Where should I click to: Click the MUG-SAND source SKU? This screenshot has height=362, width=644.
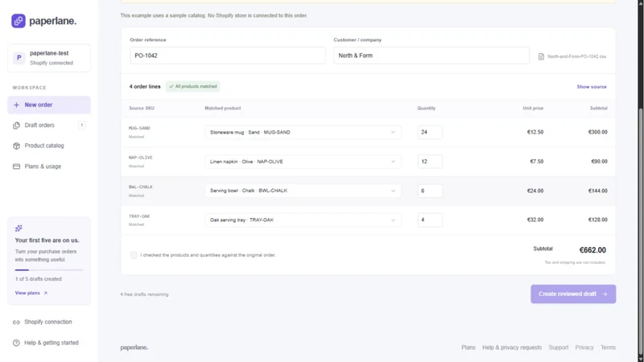139,128
